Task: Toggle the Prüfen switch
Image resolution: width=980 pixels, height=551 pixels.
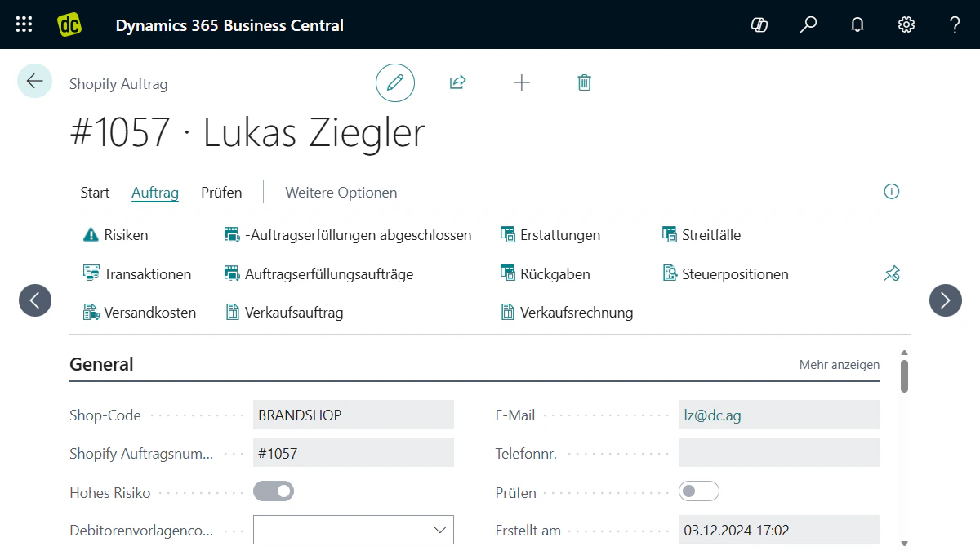Action: click(699, 491)
